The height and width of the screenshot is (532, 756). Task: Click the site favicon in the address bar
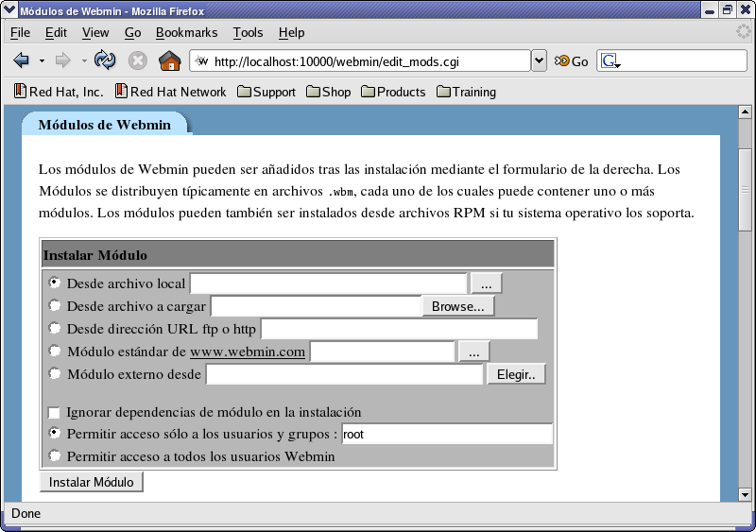point(202,61)
